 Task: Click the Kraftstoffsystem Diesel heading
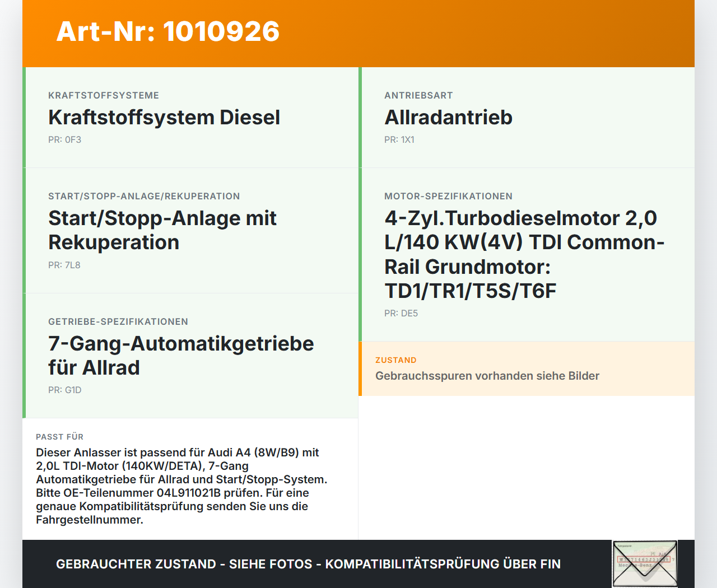164,118
